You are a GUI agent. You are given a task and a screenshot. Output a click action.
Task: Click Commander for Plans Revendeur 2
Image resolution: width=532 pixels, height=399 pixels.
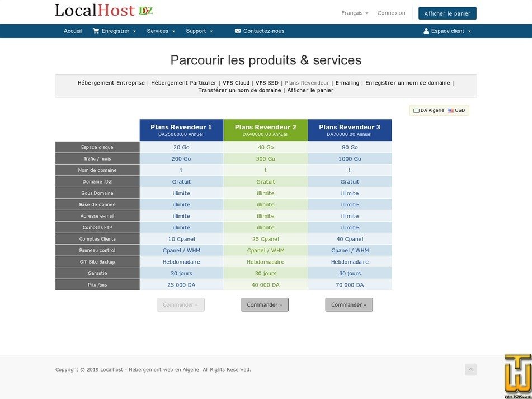click(x=265, y=304)
